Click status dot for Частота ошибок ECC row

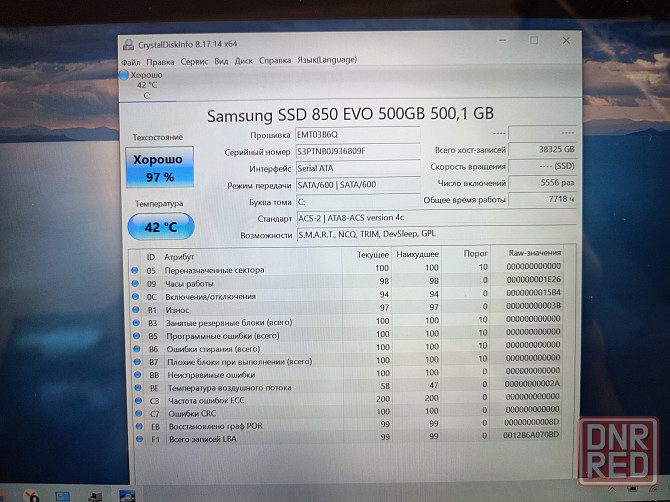[x=138, y=400]
